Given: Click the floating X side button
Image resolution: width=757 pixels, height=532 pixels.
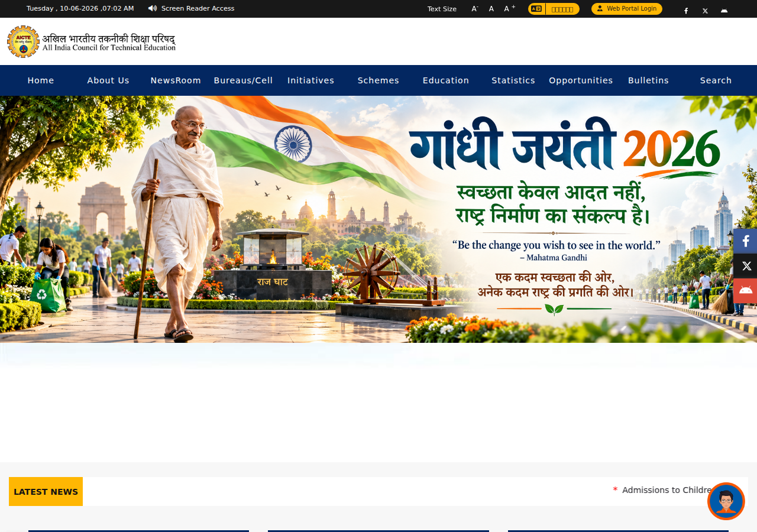Looking at the screenshot, I should coord(745,266).
